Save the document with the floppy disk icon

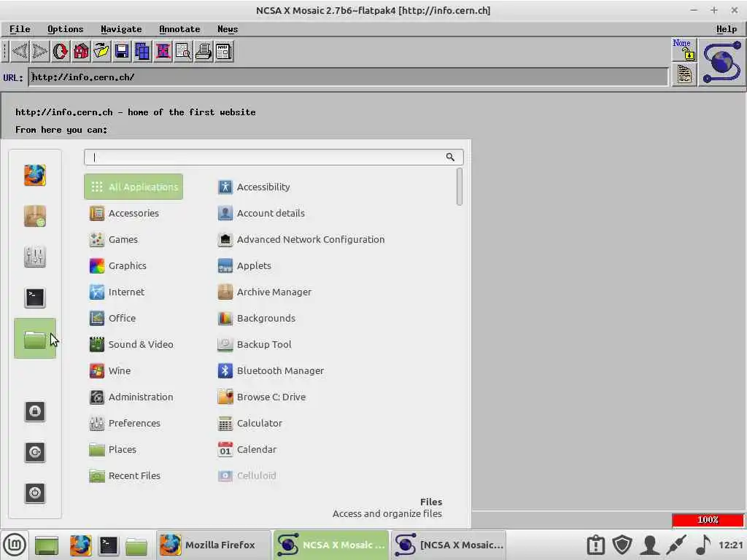[x=122, y=51]
